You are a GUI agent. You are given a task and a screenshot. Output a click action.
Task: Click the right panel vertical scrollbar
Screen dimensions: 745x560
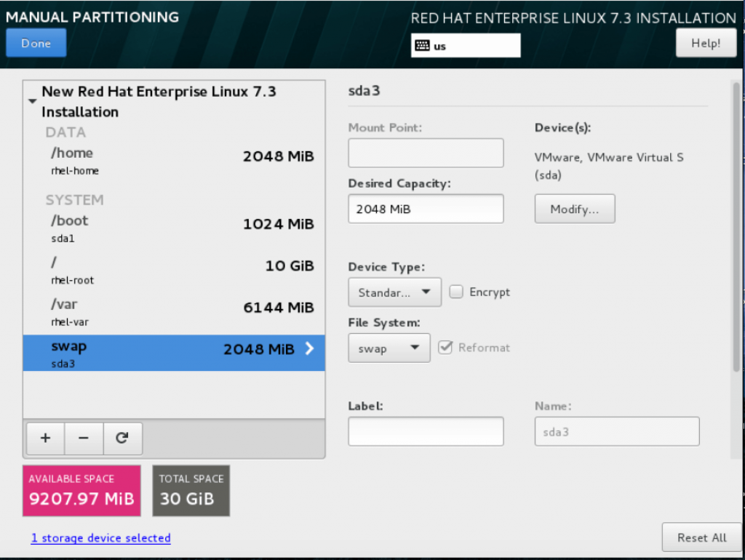(x=736, y=227)
